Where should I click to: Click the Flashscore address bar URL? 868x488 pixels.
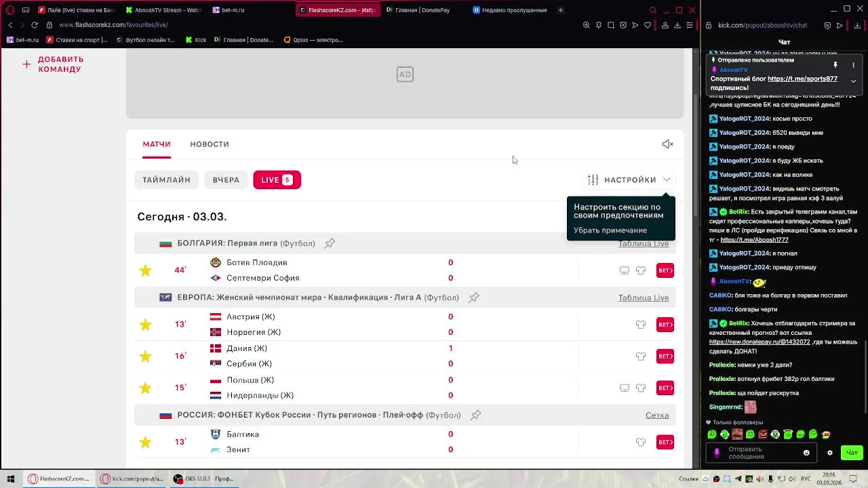tap(113, 25)
